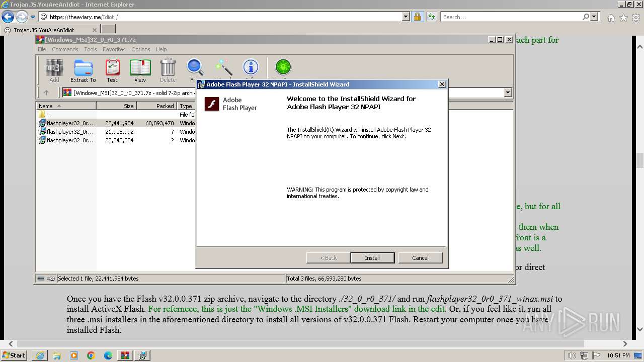644x362 pixels.
Task: Click the IE Back button
Action: (8, 17)
